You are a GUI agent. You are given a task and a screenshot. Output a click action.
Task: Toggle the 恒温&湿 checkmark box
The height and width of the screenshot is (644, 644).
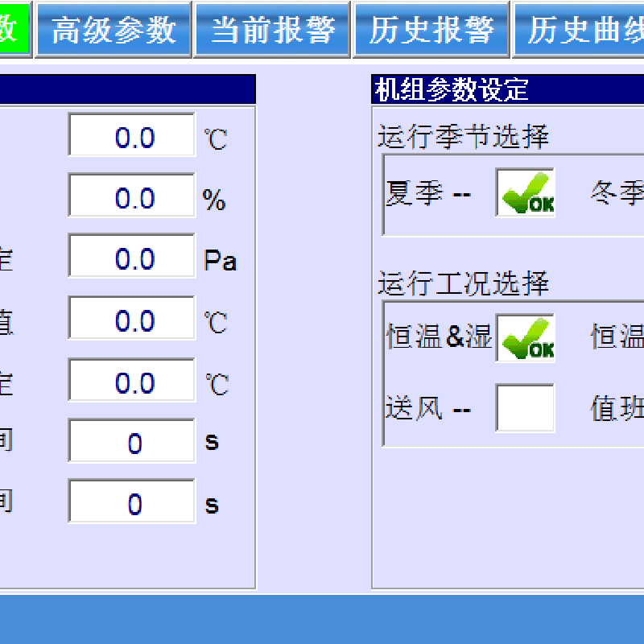click(525, 337)
